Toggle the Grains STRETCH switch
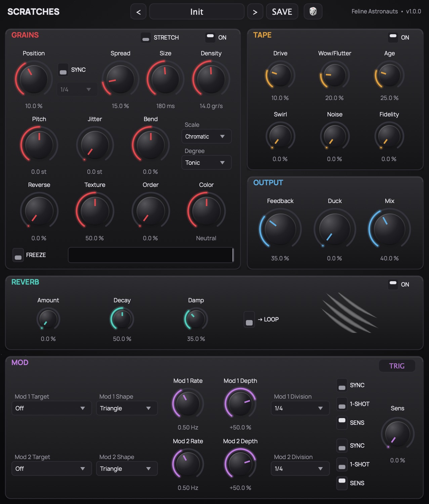The width and height of the screenshot is (429, 504). pyautogui.click(x=146, y=38)
